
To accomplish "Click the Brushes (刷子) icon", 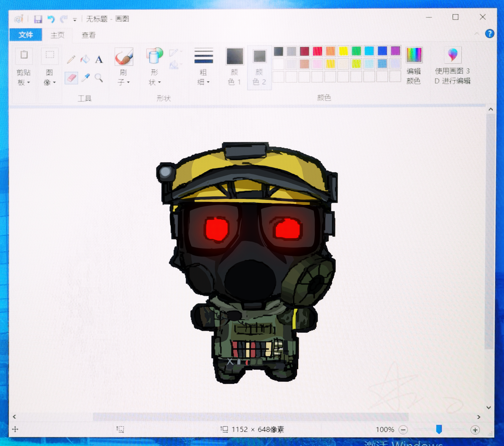I will (124, 57).
